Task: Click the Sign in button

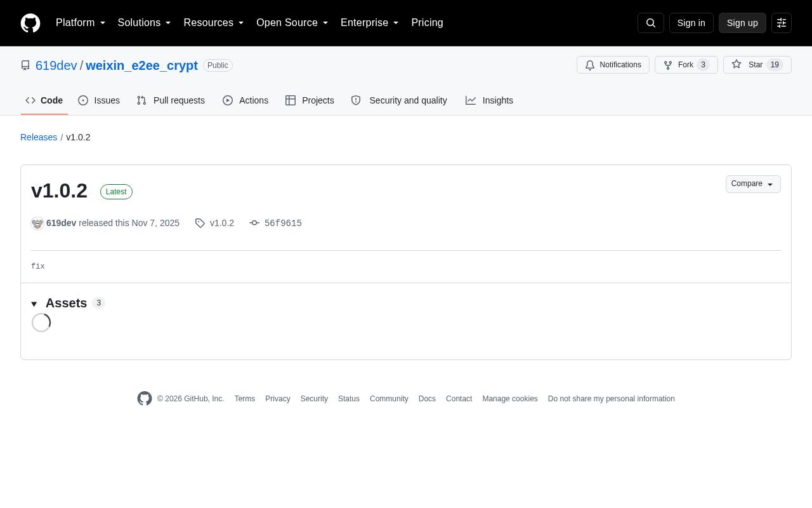Action: [691, 23]
